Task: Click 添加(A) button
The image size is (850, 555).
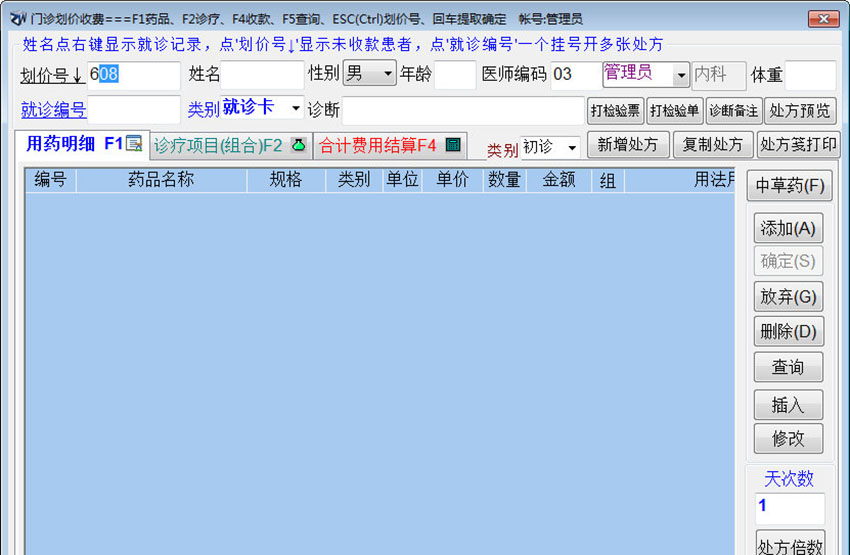Action: (x=788, y=228)
